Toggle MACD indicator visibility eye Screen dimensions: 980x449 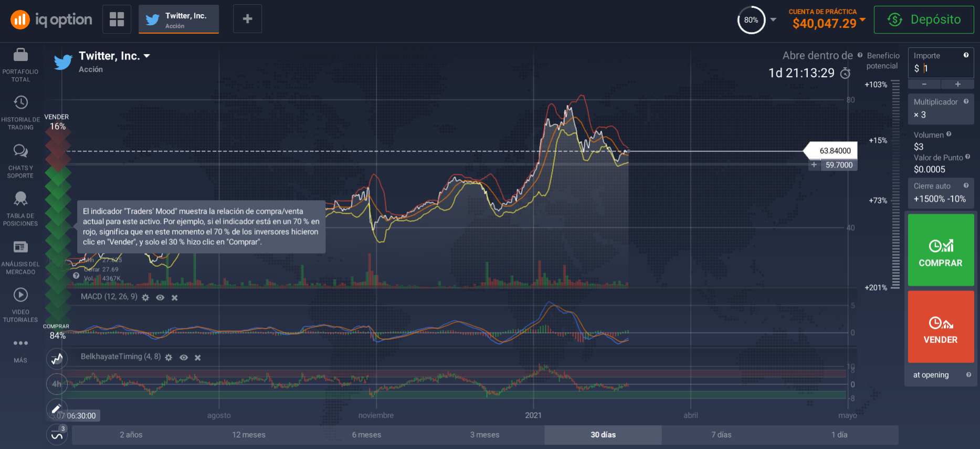point(160,298)
